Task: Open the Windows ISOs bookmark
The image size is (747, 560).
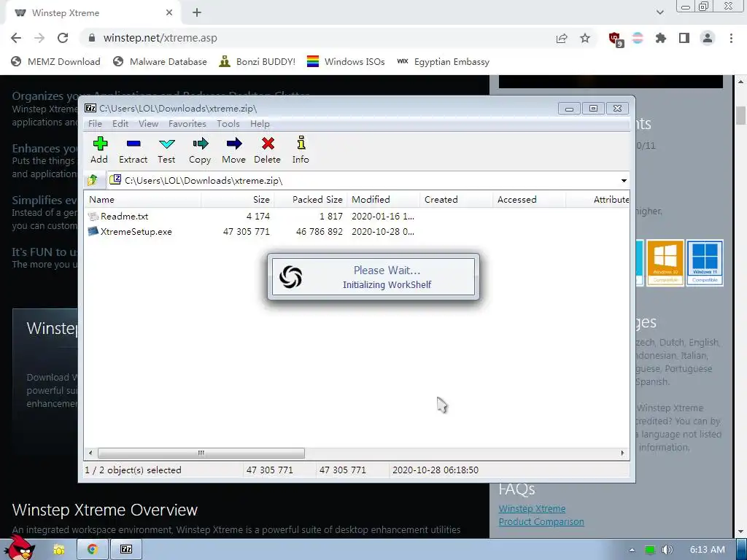Action: 346,62
